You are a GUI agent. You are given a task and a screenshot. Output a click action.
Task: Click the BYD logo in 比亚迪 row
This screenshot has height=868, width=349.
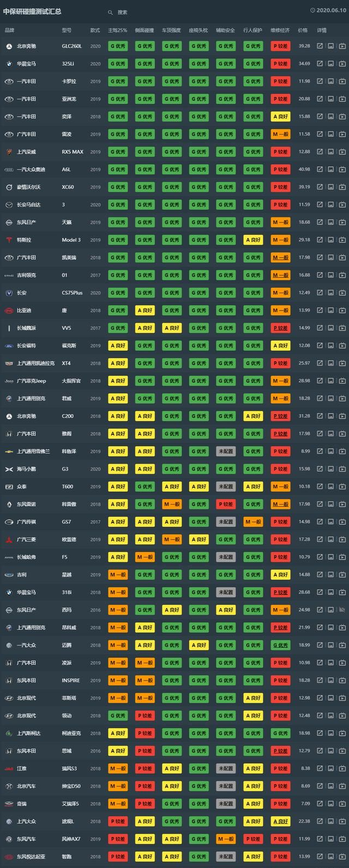(x=9, y=311)
